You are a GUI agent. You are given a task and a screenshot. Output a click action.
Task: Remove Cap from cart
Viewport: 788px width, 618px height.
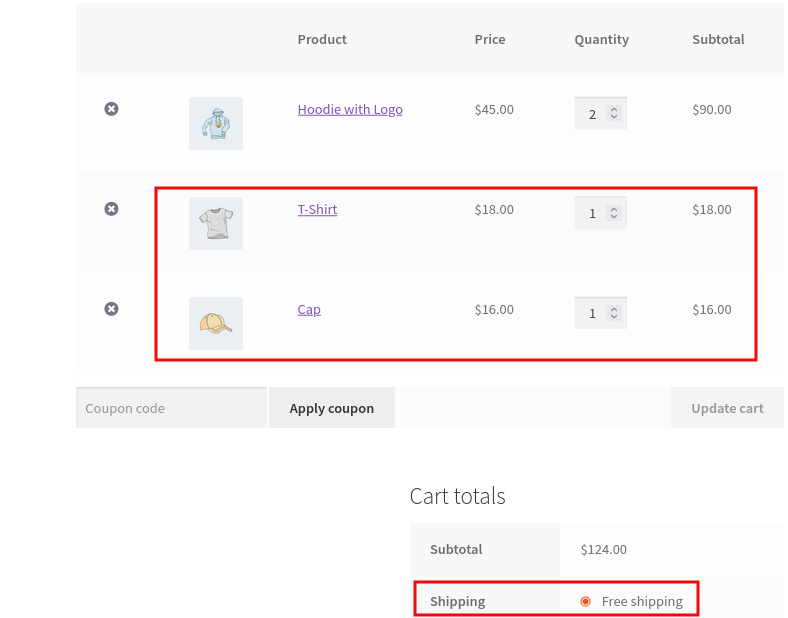tap(112, 309)
